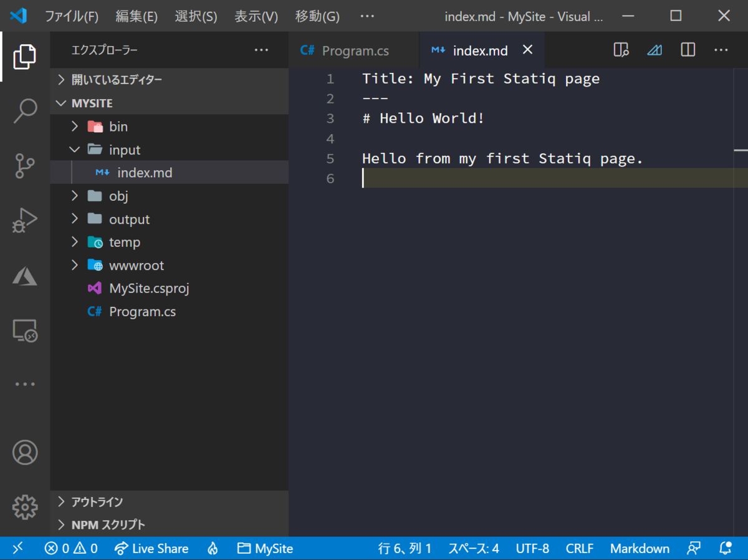The image size is (748, 560).
Task: Open MySite.csproj in the explorer
Action: 170,289
